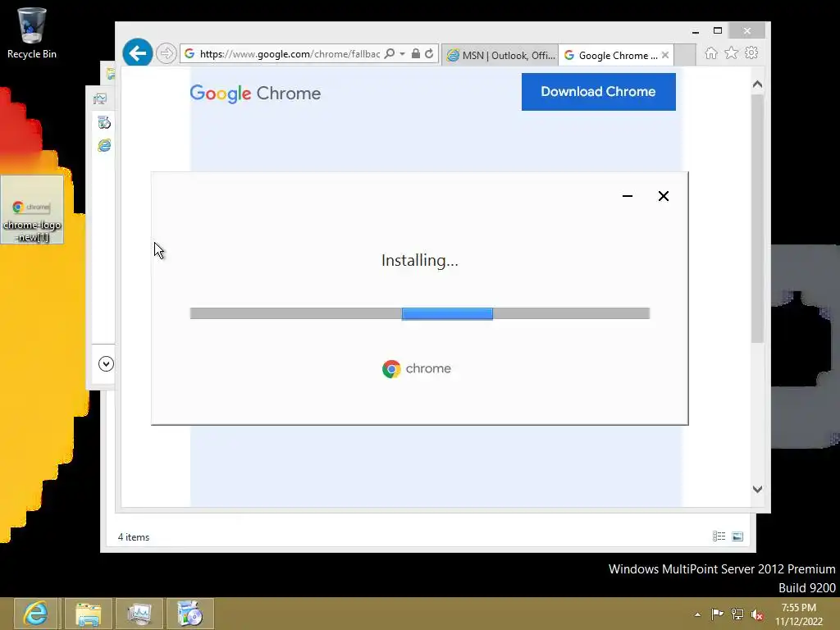Close the Google Chrome browser tab
Image resolution: width=840 pixels, height=630 pixels.
664,55
